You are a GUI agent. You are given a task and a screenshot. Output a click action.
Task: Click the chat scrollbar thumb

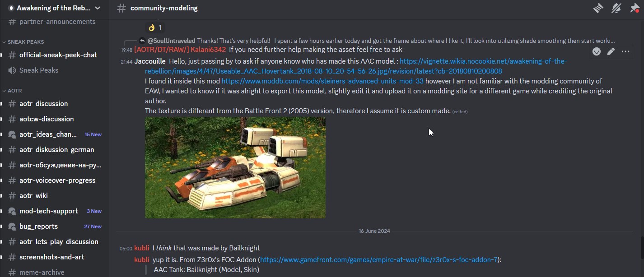641,245
